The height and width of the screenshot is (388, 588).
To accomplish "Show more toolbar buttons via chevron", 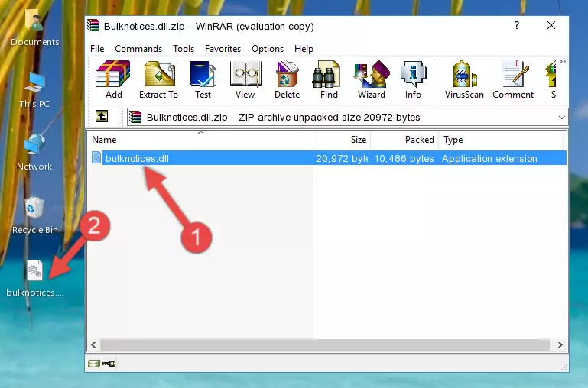I will click(x=562, y=62).
